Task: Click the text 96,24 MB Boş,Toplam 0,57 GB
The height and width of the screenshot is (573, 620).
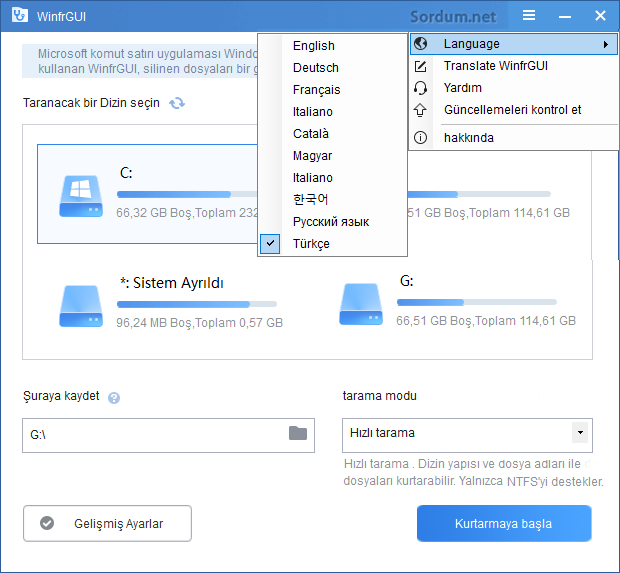Action: [200, 323]
